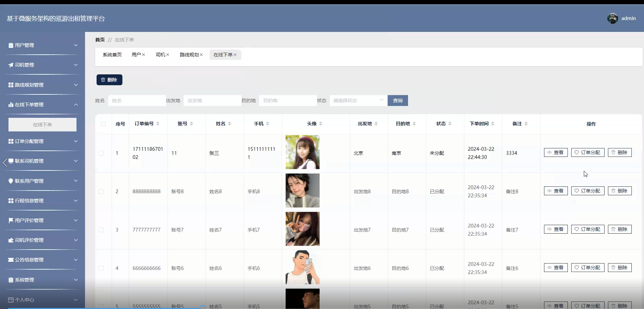Open the 请选择状态 dropdown

click(x=358, y=101)
